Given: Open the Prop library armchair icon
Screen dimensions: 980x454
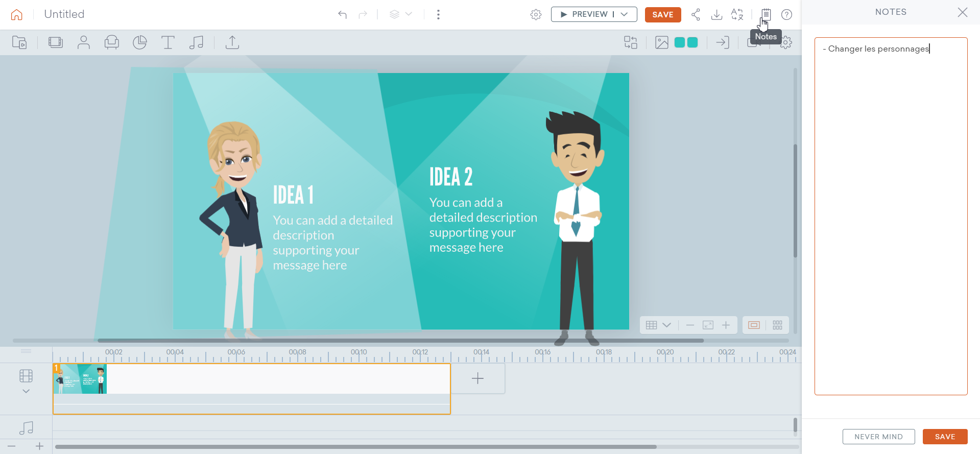Looking at the screenshot, I should [111, 42].
